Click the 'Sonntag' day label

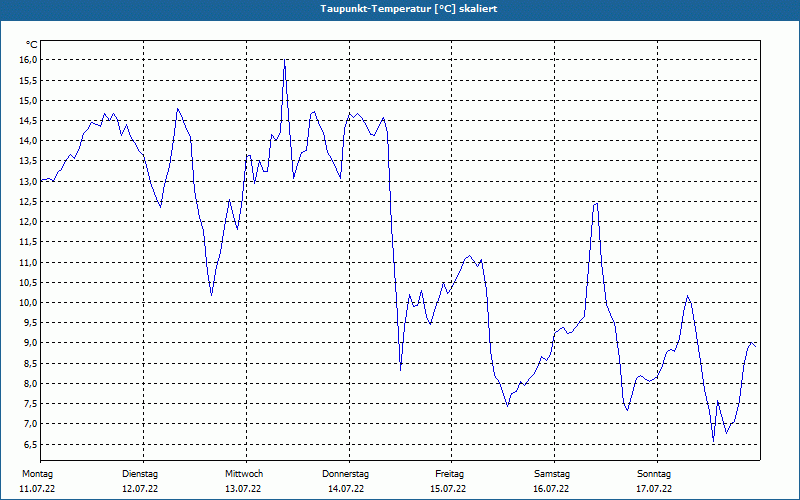654,474
